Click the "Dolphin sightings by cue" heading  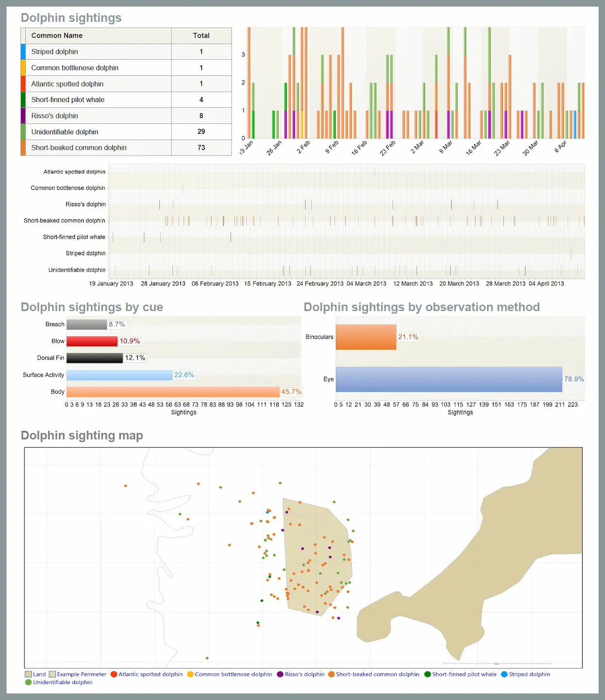click(x=92, y=307)
